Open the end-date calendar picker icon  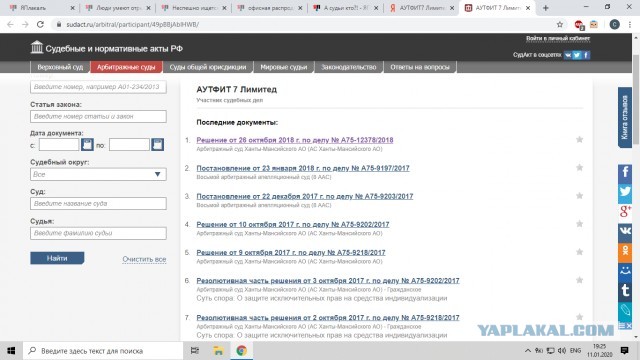point(158,144)
